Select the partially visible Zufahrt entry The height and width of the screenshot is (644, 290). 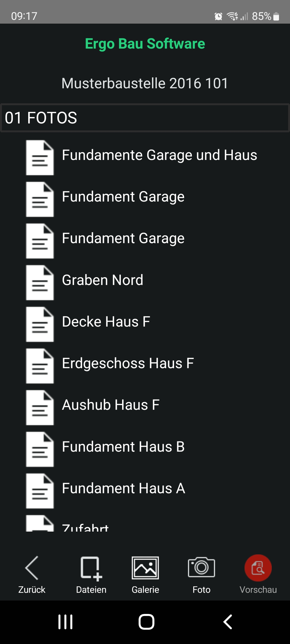pos(85,527)
